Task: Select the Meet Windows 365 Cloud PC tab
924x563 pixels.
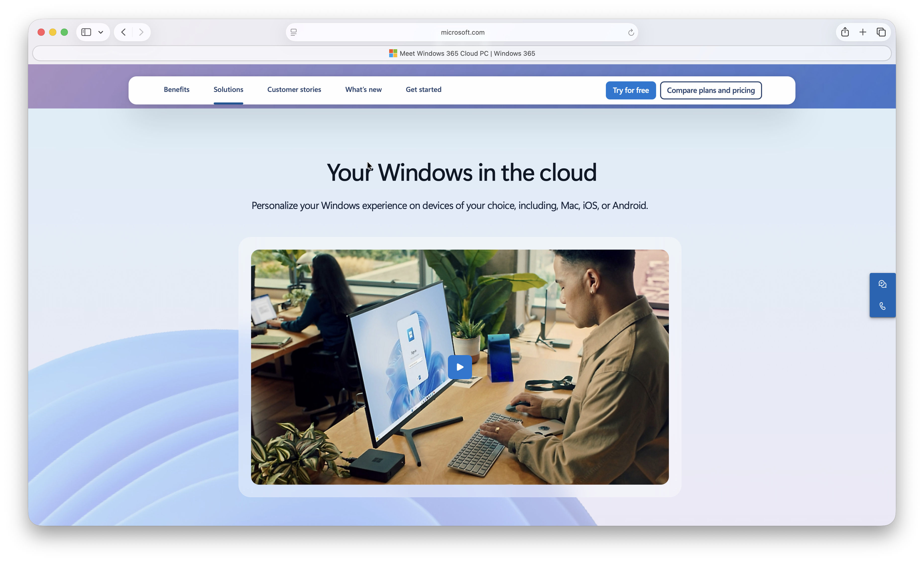Action: tap(462, 53)
